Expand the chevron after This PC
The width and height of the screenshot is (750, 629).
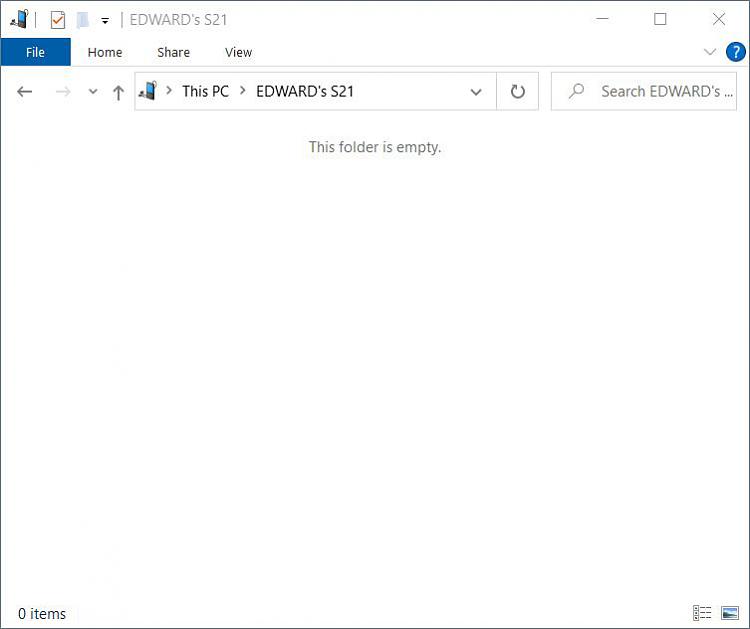[243, 90]
